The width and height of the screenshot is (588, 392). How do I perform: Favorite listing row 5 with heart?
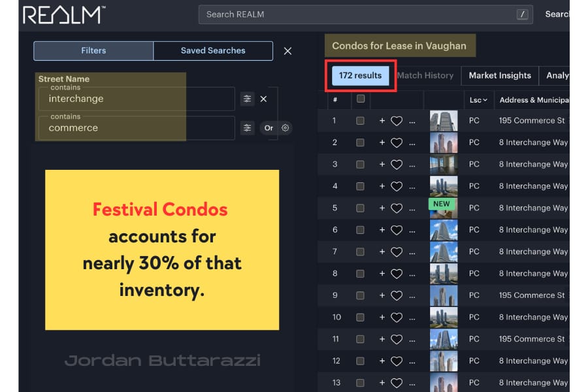[x=397, y=208]
